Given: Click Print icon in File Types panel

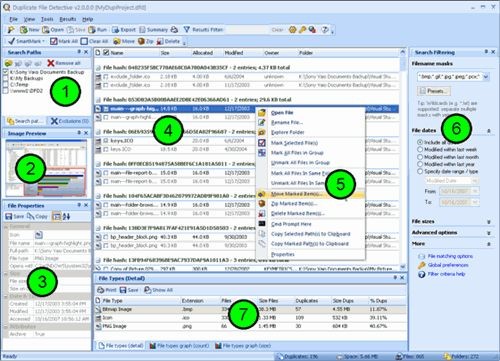Looking at the screenshot, I should click(100, 290).
